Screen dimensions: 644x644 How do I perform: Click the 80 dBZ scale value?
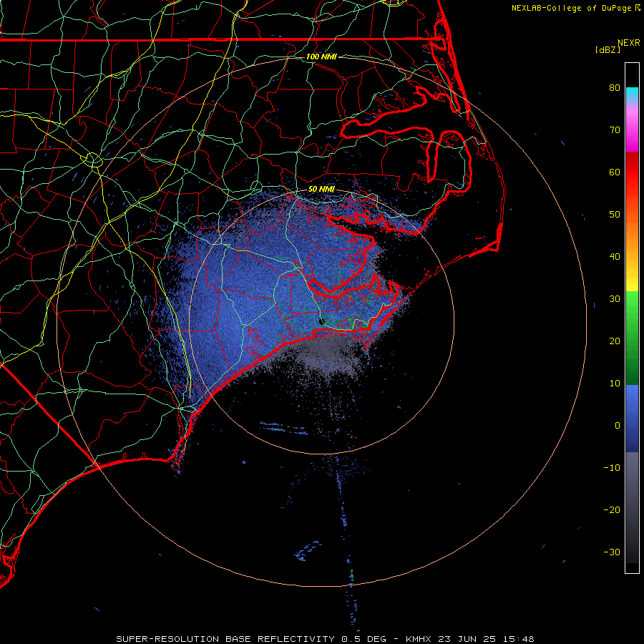[x=615, y=87]
